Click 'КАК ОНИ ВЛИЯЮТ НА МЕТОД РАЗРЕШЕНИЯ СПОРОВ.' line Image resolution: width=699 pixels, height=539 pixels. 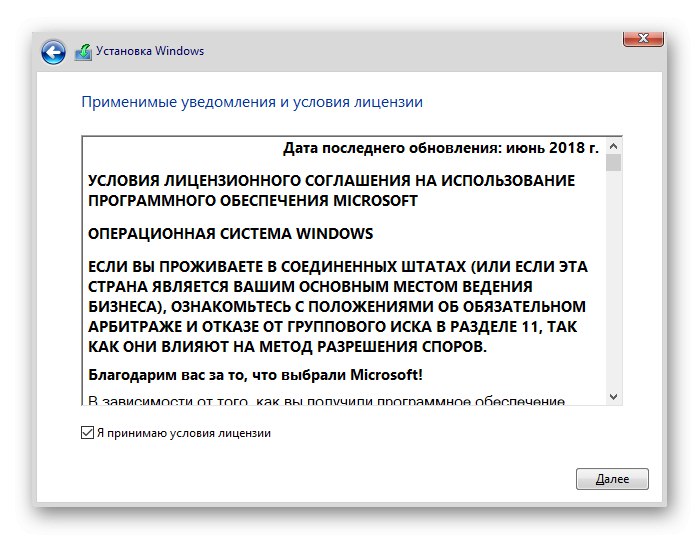coord(288,346)
